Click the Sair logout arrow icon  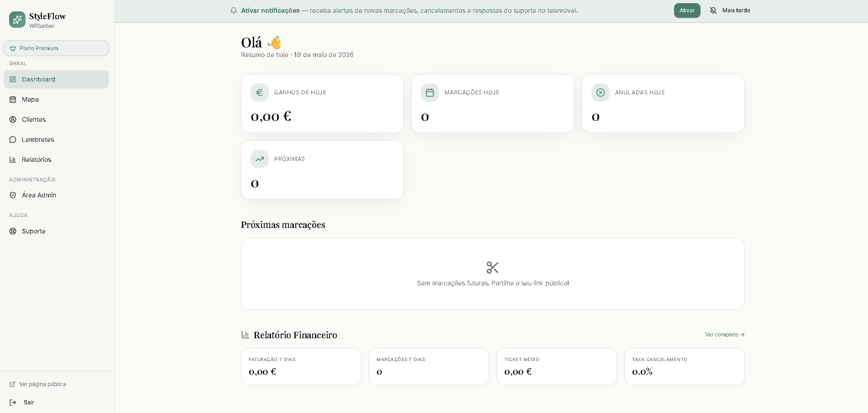[x=13, y=403]
